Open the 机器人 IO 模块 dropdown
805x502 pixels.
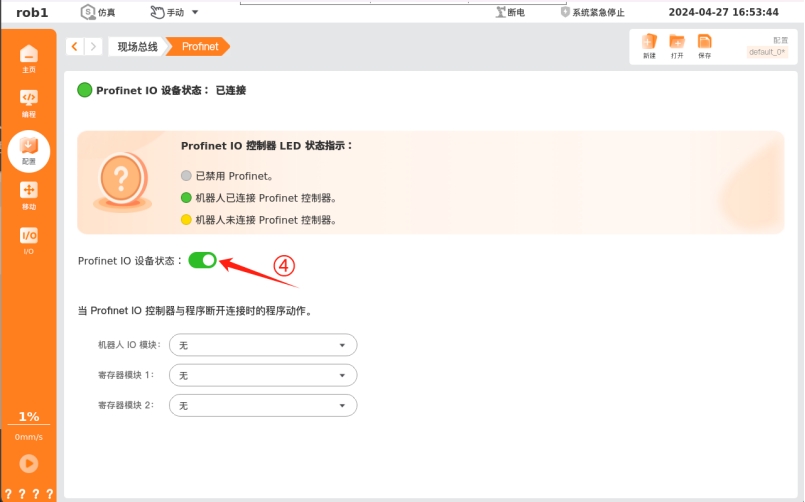pos(263,345)
